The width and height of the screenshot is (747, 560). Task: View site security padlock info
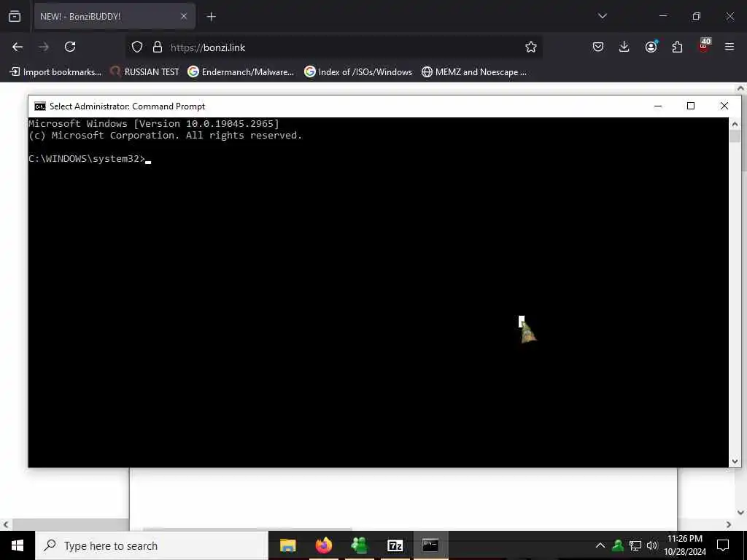click(158, 47)
